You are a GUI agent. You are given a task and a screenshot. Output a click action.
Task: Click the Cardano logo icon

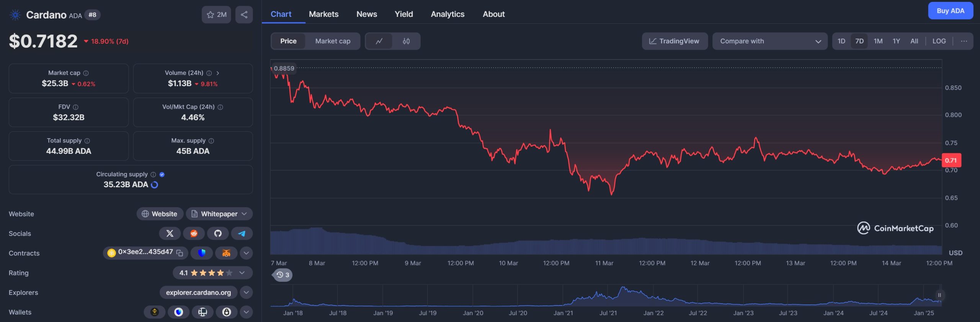[15, 15]
